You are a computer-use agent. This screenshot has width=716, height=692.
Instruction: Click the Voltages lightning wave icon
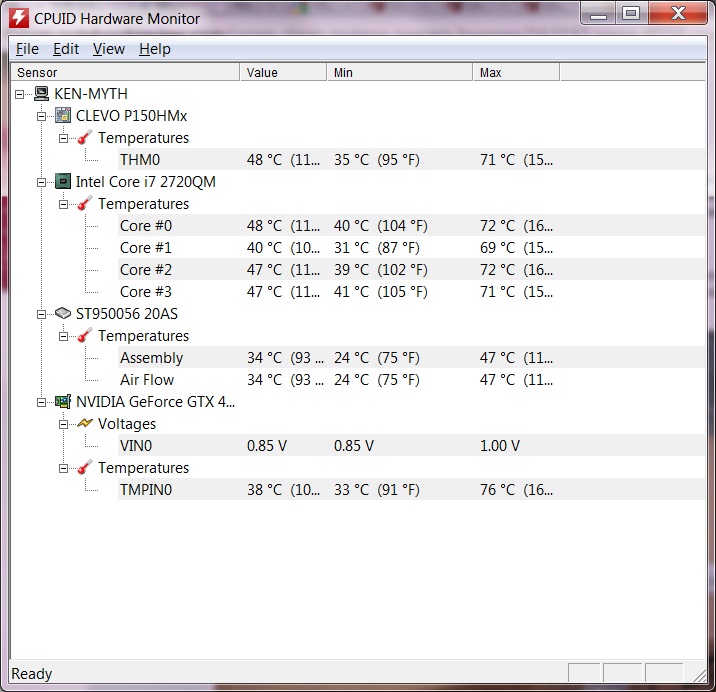(85, 423)
